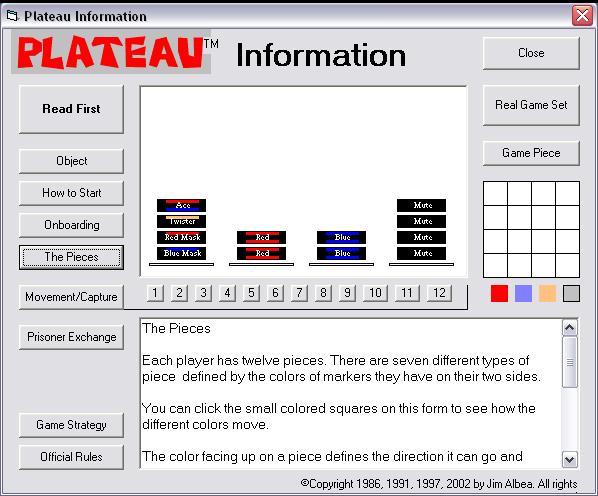The image size is (598, 496).
Task: Open the Onboarding section
Action: click(71, 225)
